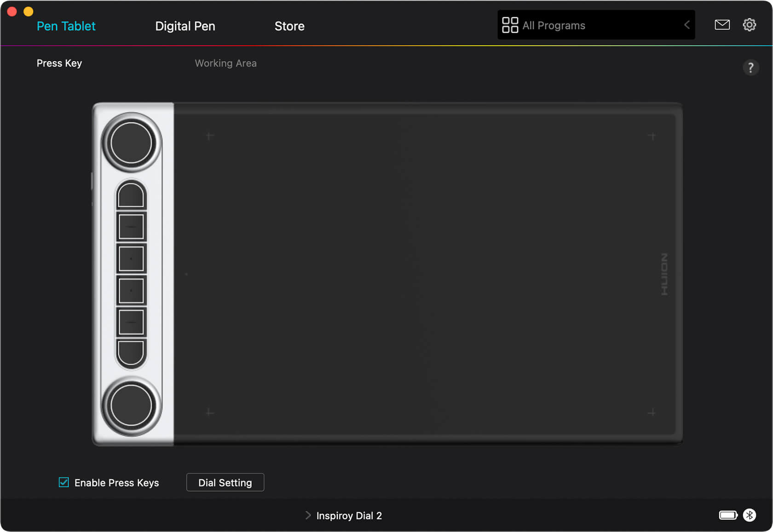This screenshot has height=532, width=773.
Task: Click the top dial on the tablet
Action: 131,143
